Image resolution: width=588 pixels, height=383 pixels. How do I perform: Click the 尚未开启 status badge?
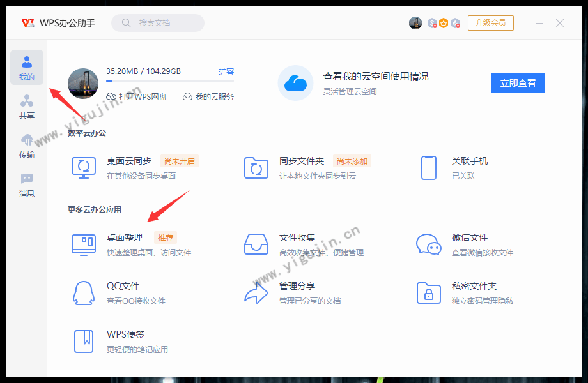coord(179,161)
